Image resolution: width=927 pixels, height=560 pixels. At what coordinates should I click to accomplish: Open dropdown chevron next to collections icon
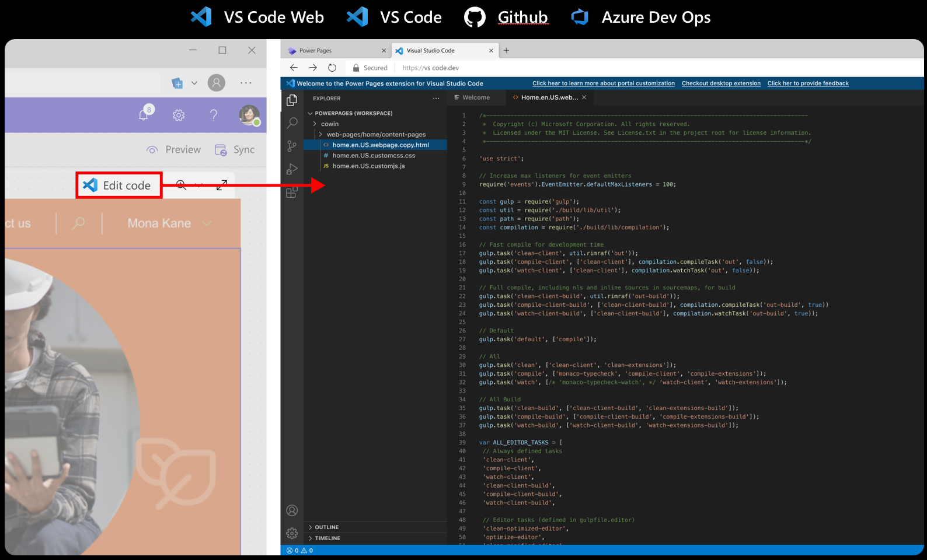point(194,83)
